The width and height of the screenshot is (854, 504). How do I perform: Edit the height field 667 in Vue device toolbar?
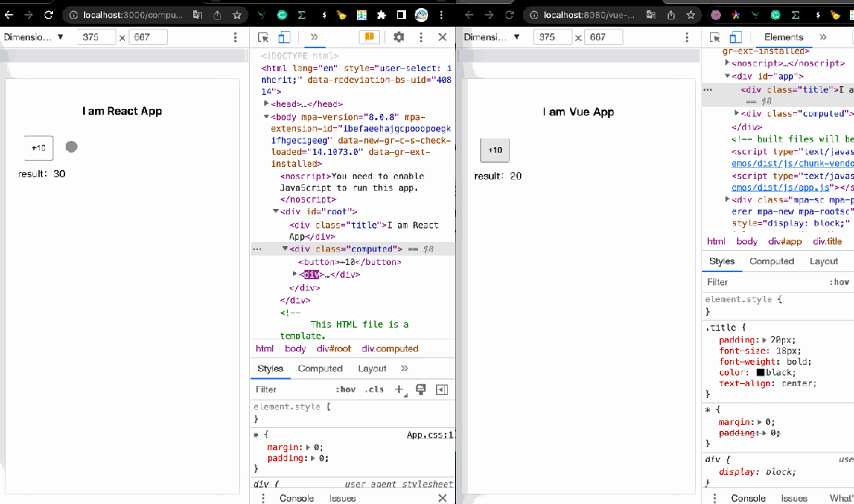603,37
